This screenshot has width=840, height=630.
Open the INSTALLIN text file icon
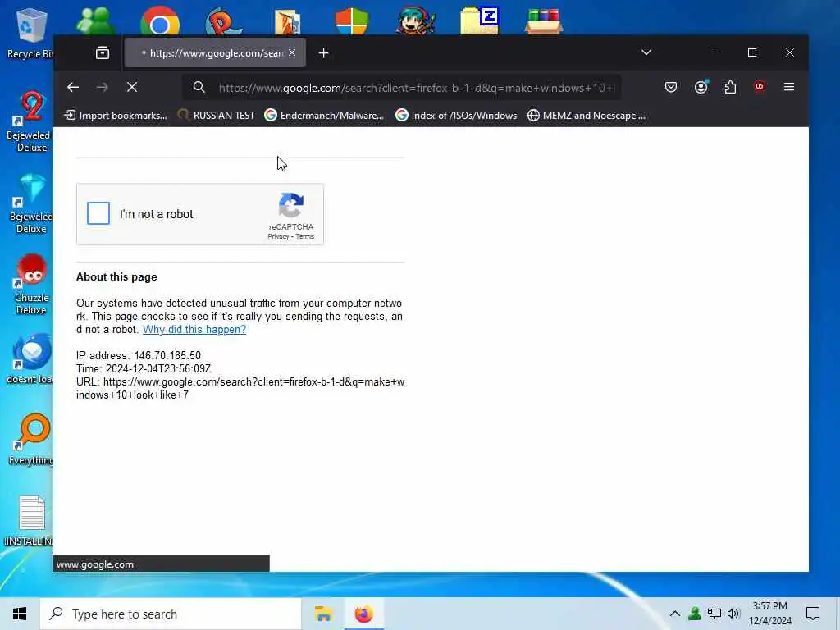point(31,521)
